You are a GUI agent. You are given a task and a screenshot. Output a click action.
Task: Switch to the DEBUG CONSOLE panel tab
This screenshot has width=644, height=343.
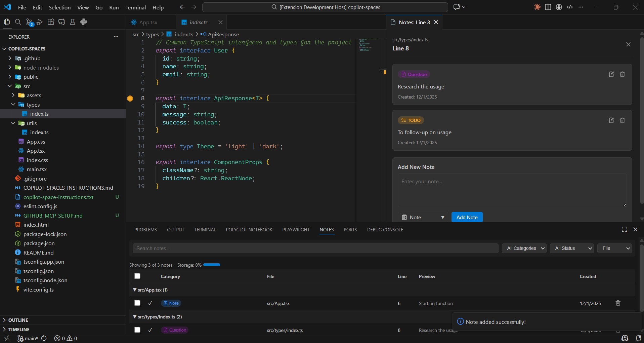click(385, 230)
